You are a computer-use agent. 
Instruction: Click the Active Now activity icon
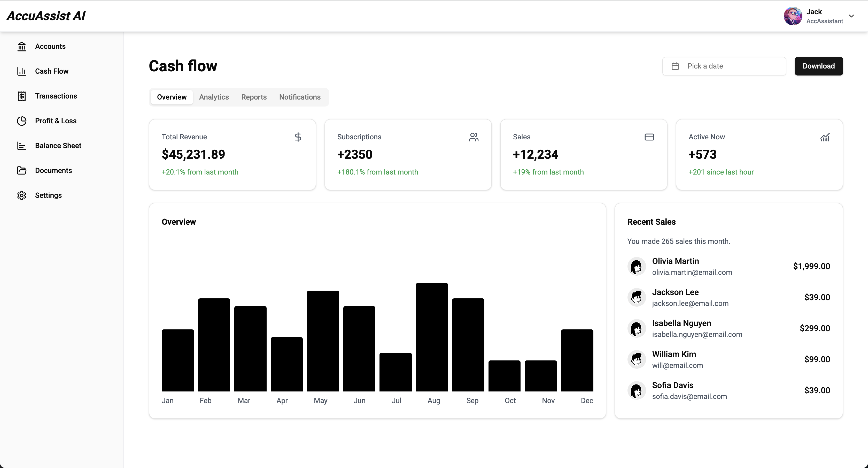coord(826,137)
